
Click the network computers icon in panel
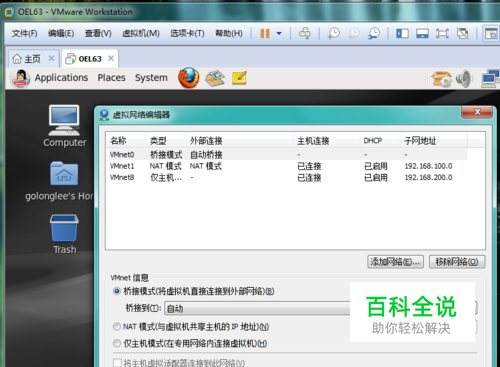pyautogui.click(x=490, y=79)
